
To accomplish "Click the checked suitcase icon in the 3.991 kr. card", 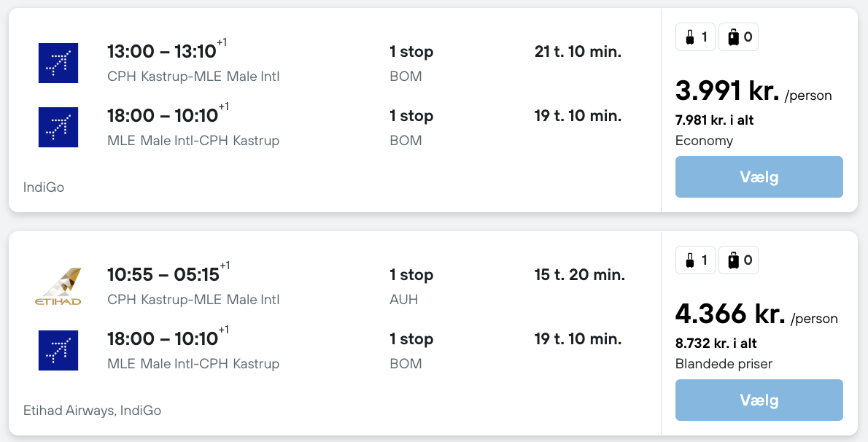I will click(x=732, y=37).
